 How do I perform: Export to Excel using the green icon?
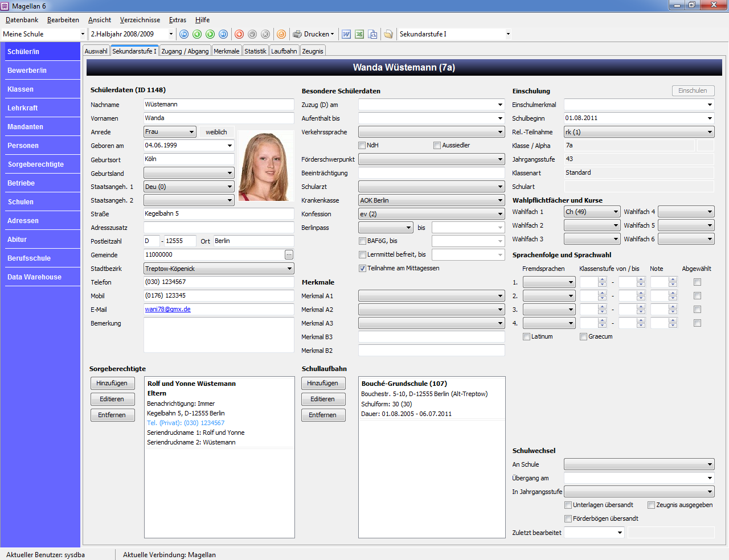(359, 34)
